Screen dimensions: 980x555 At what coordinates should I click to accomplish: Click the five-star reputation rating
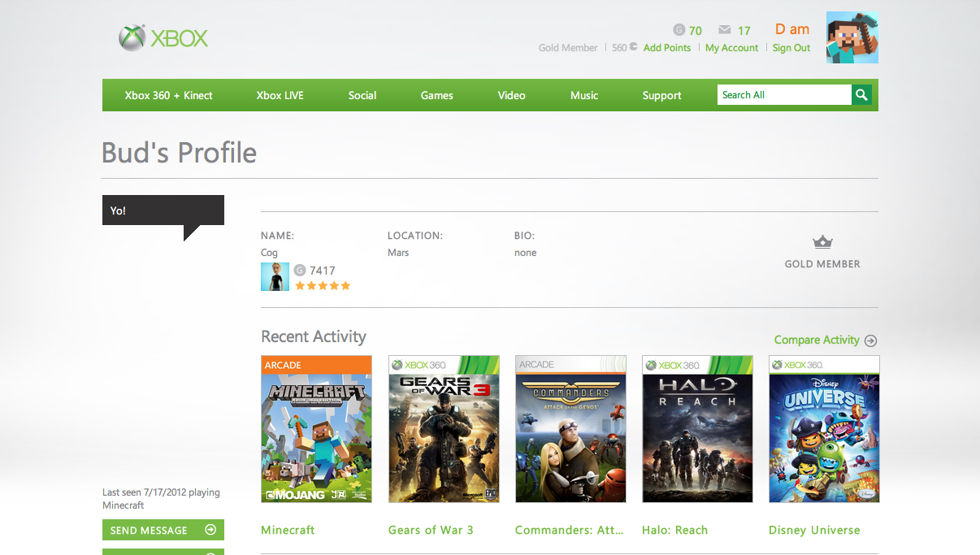click(323, 286)
